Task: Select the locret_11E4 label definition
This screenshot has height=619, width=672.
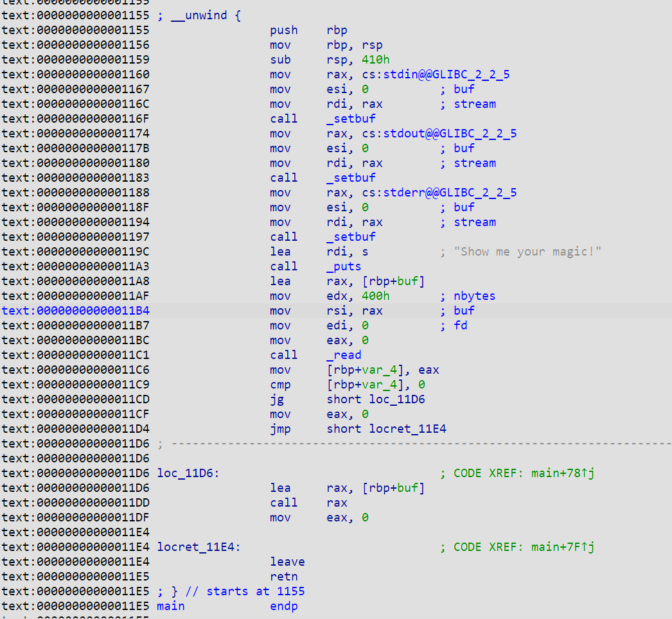Action: coord(199,547)
